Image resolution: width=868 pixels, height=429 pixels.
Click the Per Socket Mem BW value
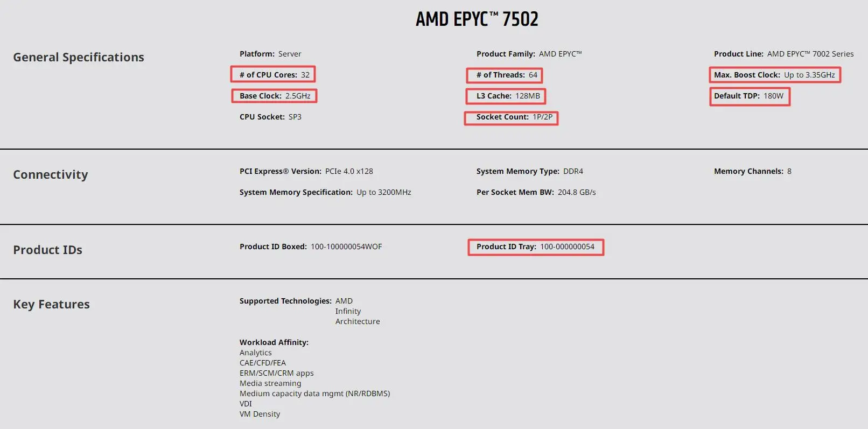click(576, 192)
